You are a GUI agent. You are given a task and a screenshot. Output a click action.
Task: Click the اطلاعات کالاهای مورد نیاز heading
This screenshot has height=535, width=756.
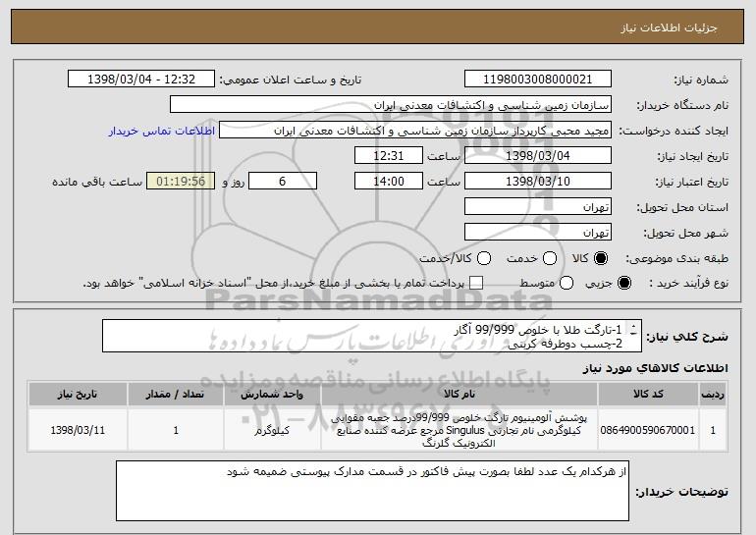(655, 368)
